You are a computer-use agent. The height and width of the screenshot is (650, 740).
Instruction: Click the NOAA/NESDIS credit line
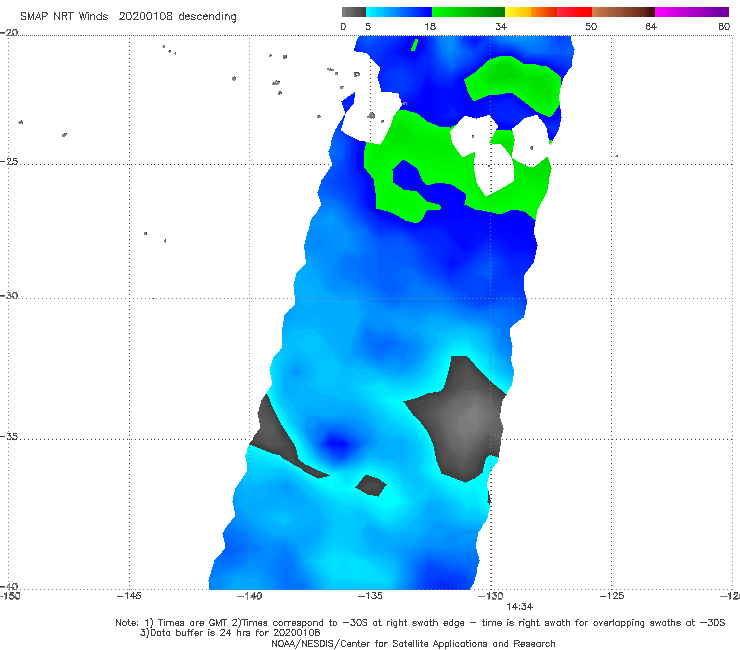(413, 644)
